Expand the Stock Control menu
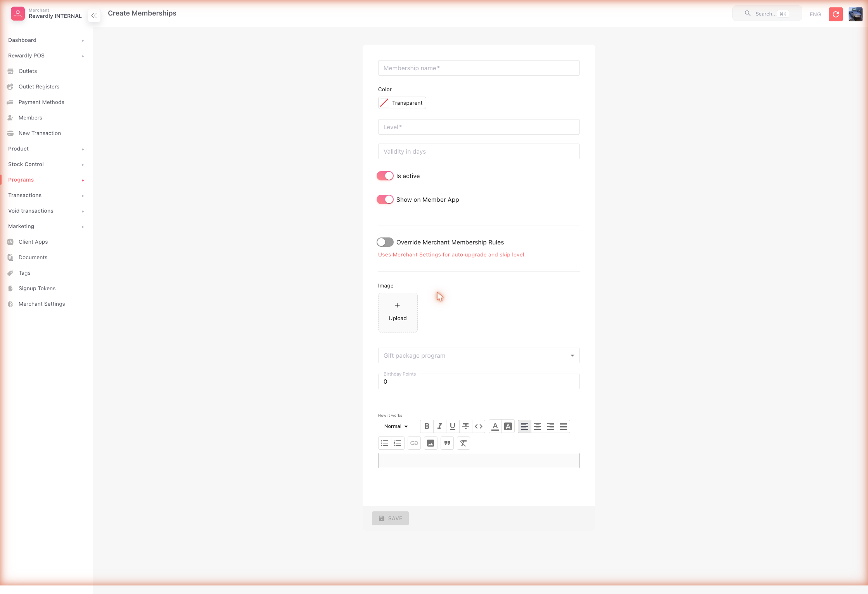 pos(46,164)
